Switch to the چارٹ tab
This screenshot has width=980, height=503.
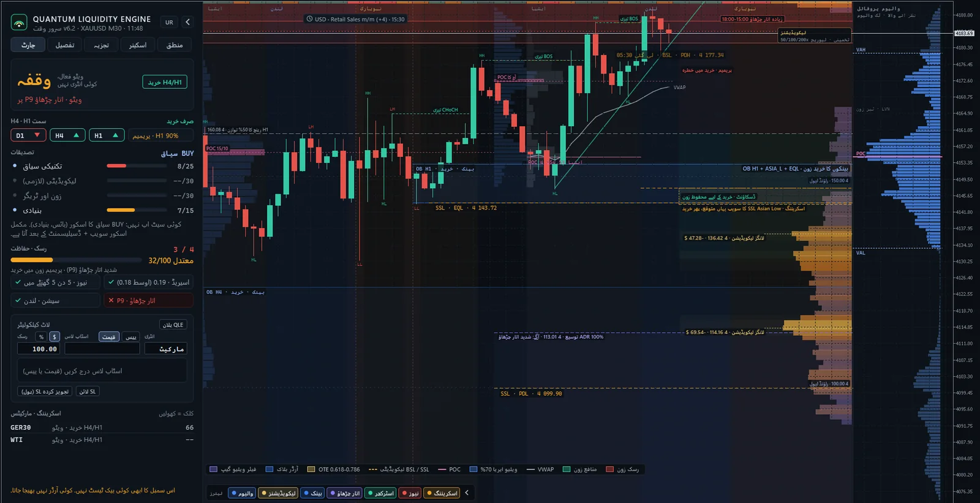point(28,45)
